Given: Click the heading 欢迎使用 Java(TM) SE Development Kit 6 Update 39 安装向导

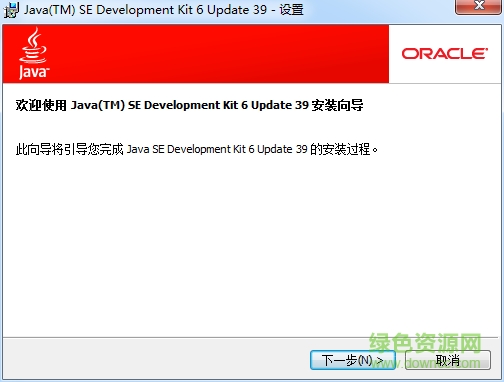Looking at the screenshot, I should (189, 105).
